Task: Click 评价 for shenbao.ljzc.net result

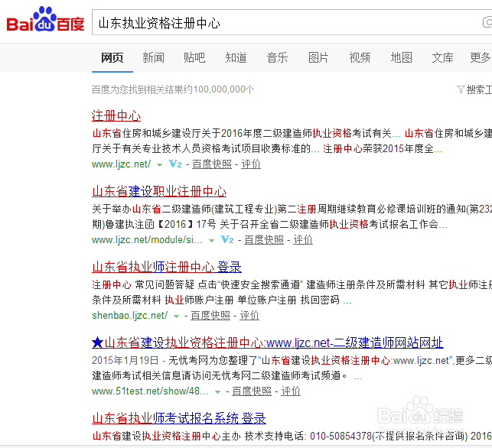Action: pyautogui.click(x=249, y=316)
